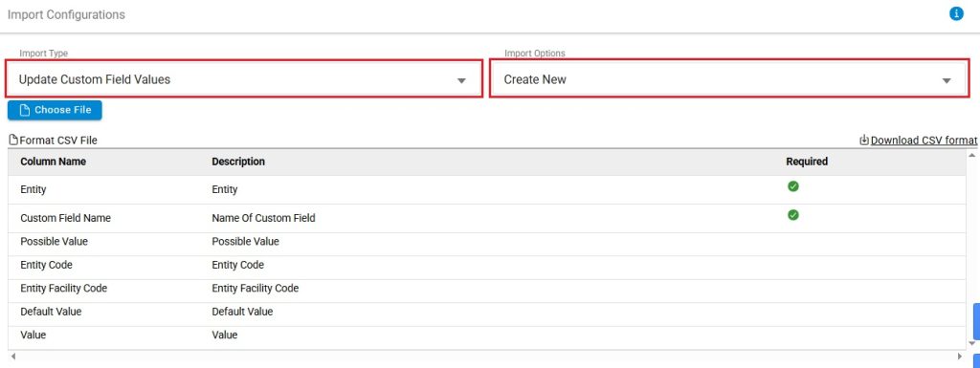Click the Choose File button
This screenshot has height=368, width=980.
(x=55, y=110)
